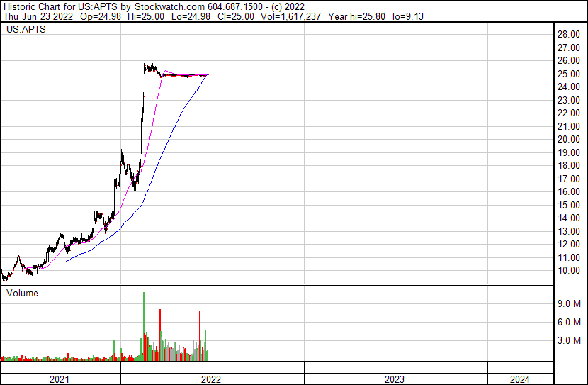
Task: Select the 2021 year axis label
Action: click(60, 379)
